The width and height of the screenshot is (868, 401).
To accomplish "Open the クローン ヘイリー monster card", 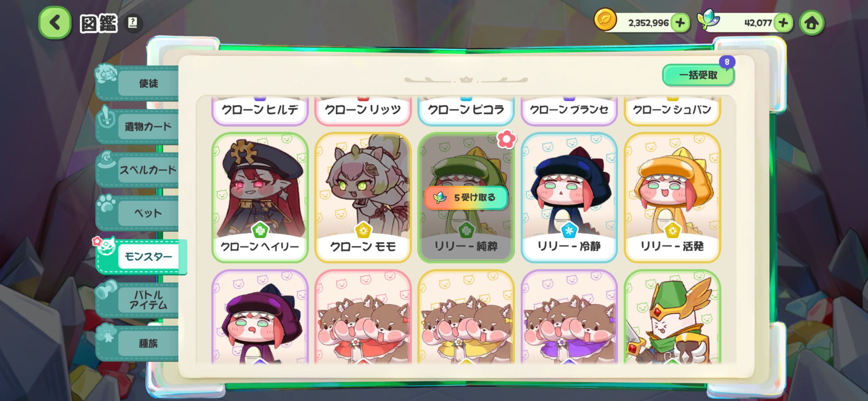I will coord(260,197).
